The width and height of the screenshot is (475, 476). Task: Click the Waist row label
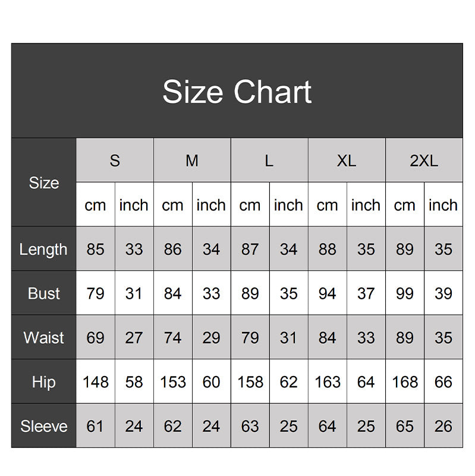[x=43, y=337]
